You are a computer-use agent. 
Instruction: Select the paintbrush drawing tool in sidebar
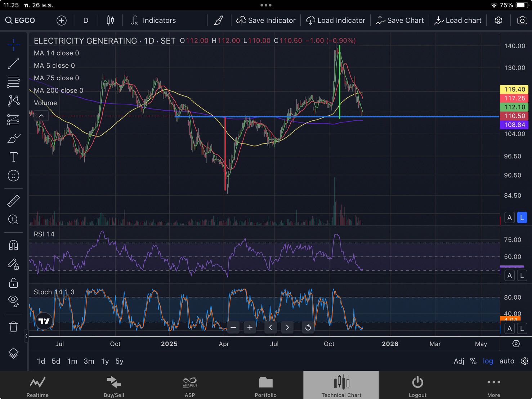coord(14,138)
